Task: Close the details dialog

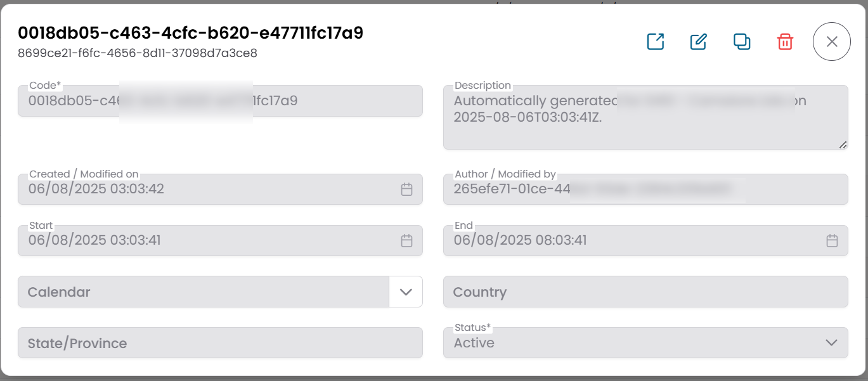Action: 831,42
